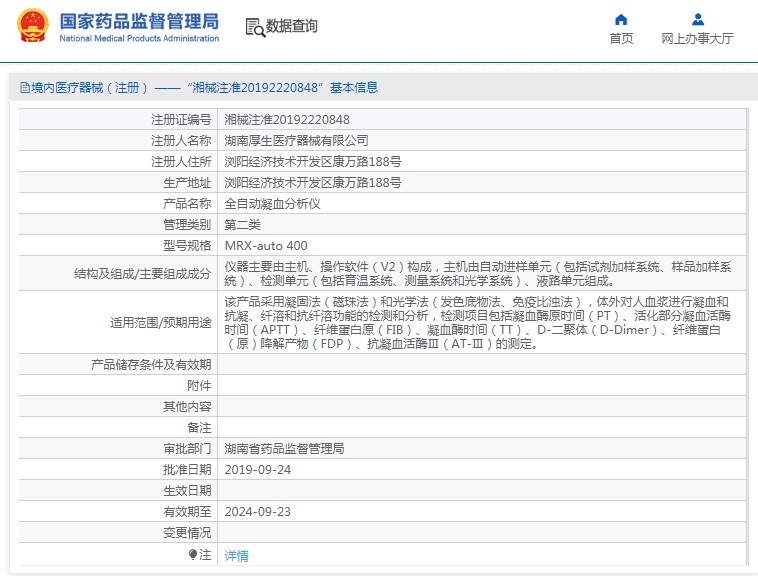Screen dimensions: 758x576
Task: Open the 详情 details link
Action: 236,556
